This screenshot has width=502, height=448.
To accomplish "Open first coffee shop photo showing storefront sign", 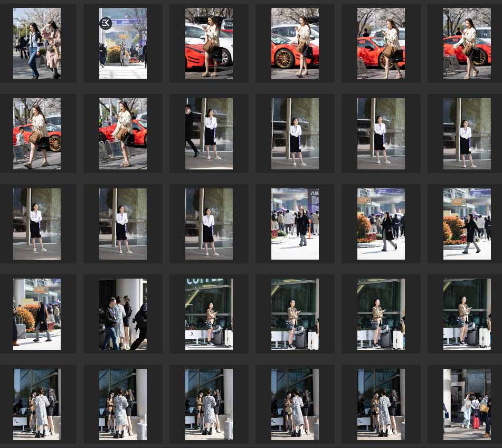I will 209,314.
